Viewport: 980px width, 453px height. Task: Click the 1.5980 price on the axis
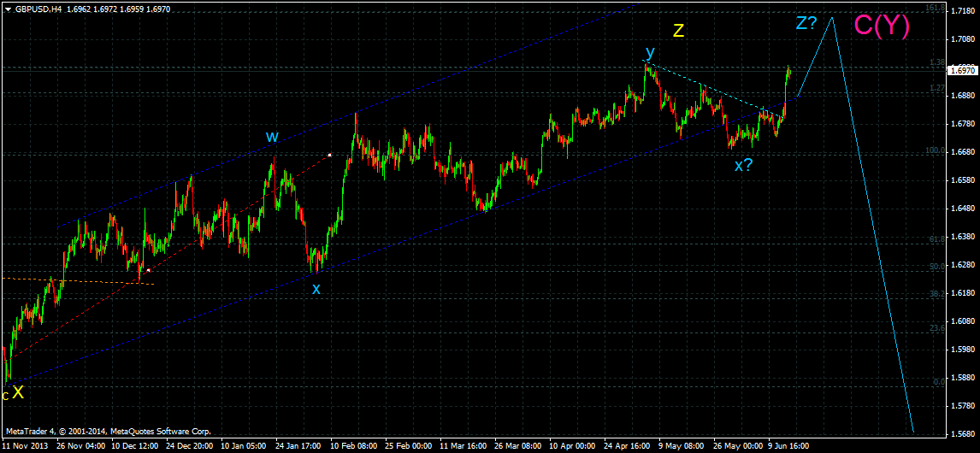[x=963, y=350]
